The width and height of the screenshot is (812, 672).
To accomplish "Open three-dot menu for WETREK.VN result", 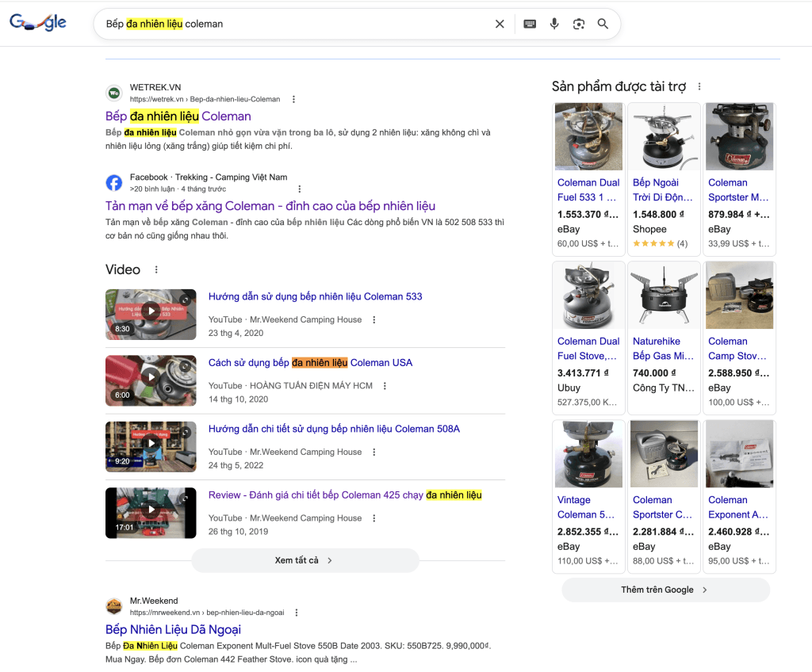I will coord(293,99).
